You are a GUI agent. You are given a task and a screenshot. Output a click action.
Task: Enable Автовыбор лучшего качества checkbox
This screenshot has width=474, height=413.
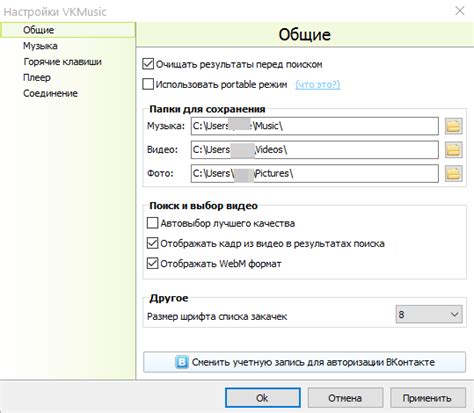(152, 223)
